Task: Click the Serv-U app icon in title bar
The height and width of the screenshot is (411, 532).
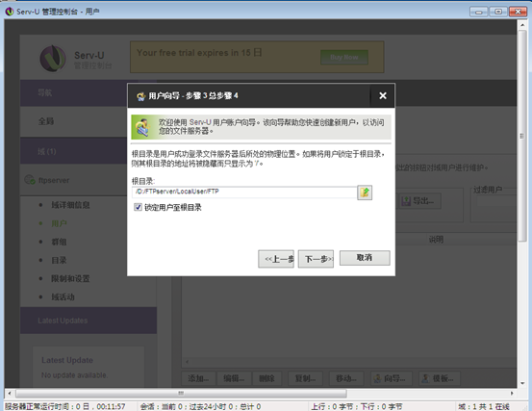Action: pos(10,12)
